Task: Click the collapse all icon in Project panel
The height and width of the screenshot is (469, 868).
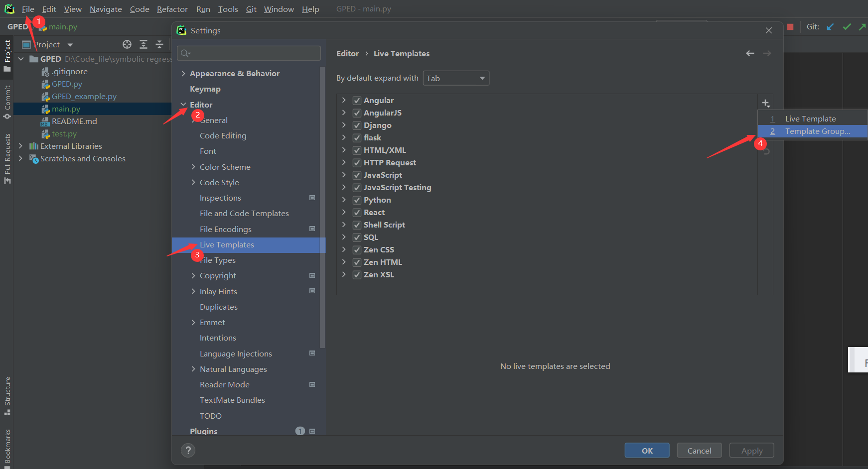Action: (x=159, y=44)
